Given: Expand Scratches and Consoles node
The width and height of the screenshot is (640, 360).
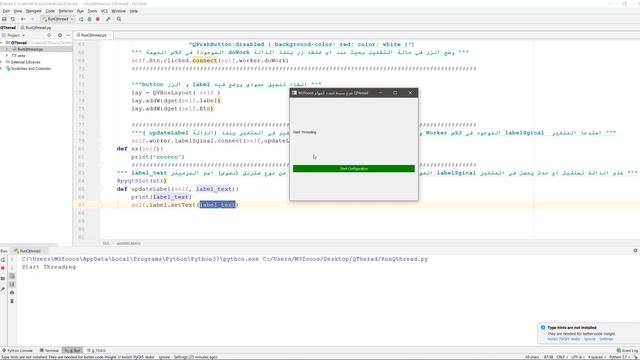Looking at the screenshot, I should coord(2,69).
